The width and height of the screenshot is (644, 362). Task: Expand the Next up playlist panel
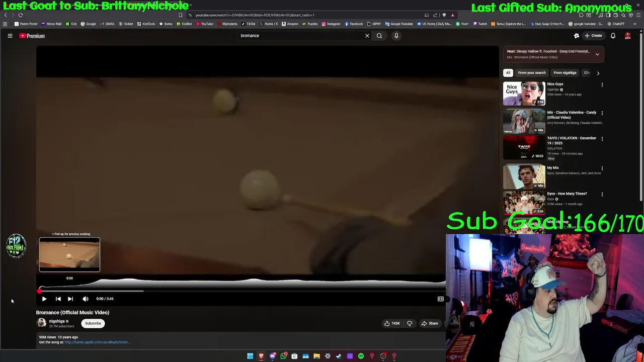coord(597,54)
